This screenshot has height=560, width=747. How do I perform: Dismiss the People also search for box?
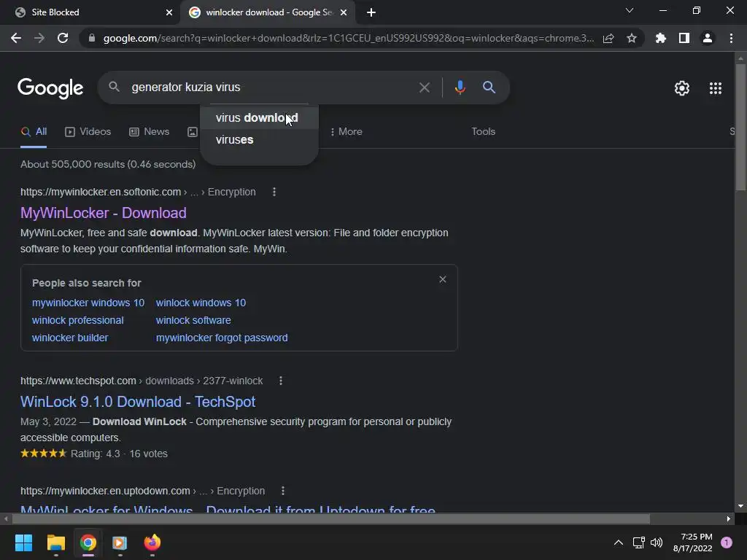point(443,279)
